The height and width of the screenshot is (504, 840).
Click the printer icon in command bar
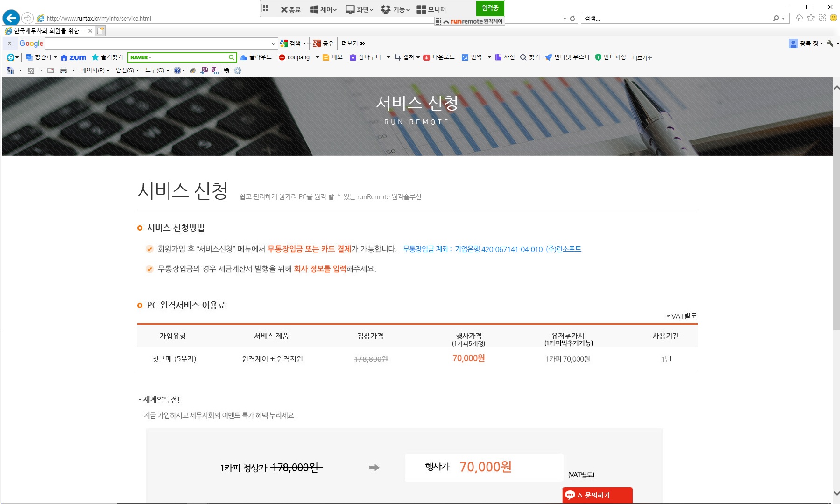[64, 70]
